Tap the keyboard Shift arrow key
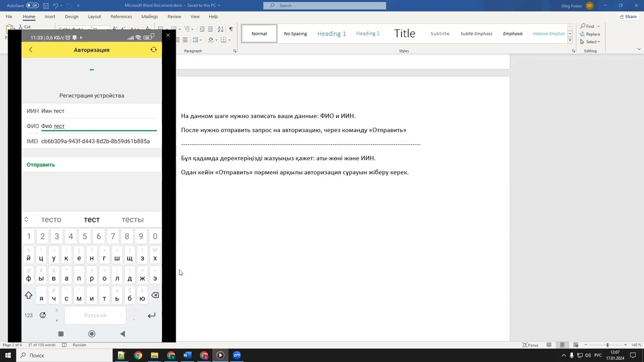The width and height of the screenshot is (644, 362). (x=29, y=296)
